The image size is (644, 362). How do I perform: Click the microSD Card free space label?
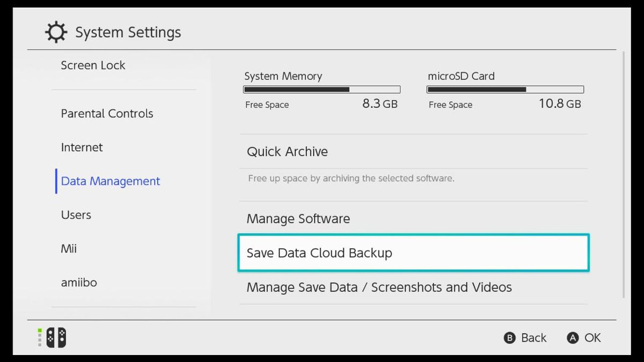[x=450, y=105]
